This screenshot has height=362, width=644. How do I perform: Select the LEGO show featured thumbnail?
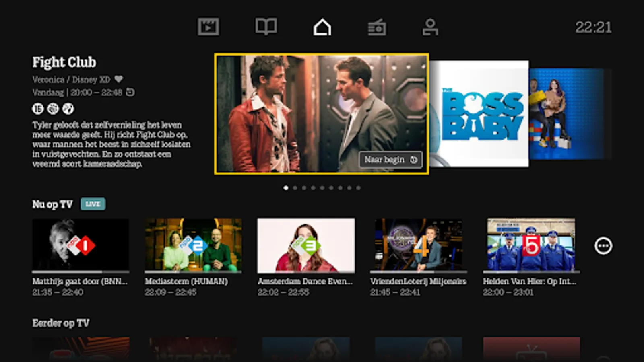coord(567,114)
